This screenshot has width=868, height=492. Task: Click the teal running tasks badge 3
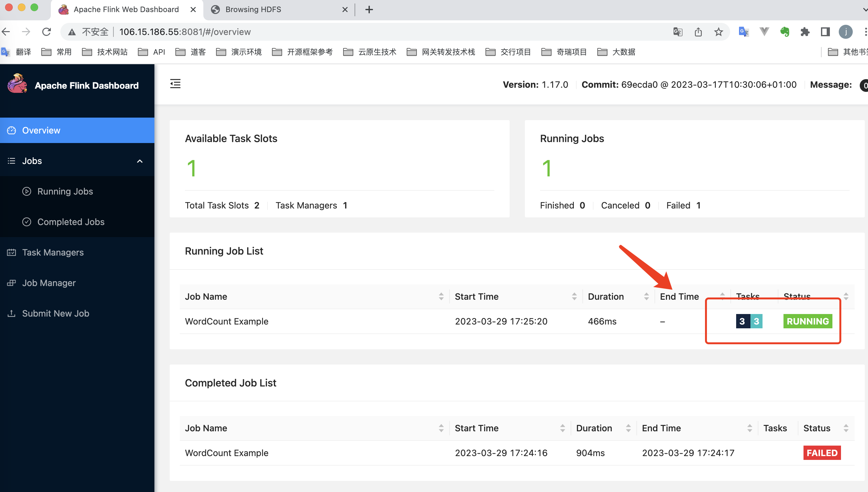[756, 321]
